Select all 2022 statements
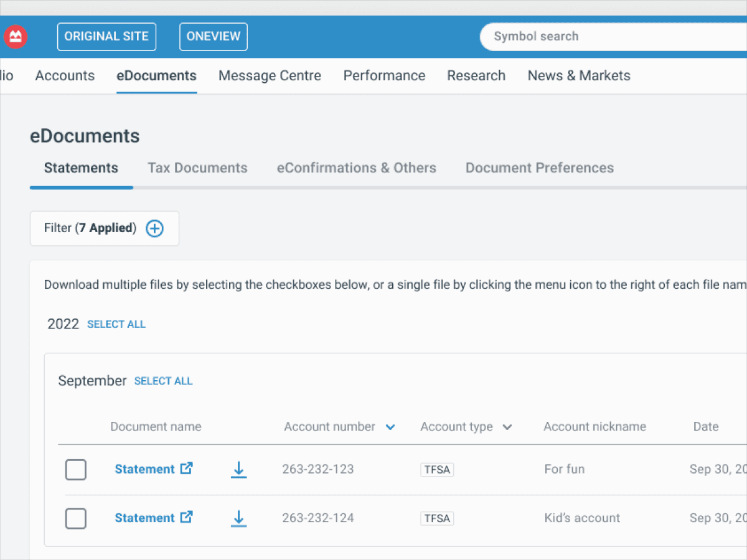Viewport: 747px width, 560px height. point(116,324)
